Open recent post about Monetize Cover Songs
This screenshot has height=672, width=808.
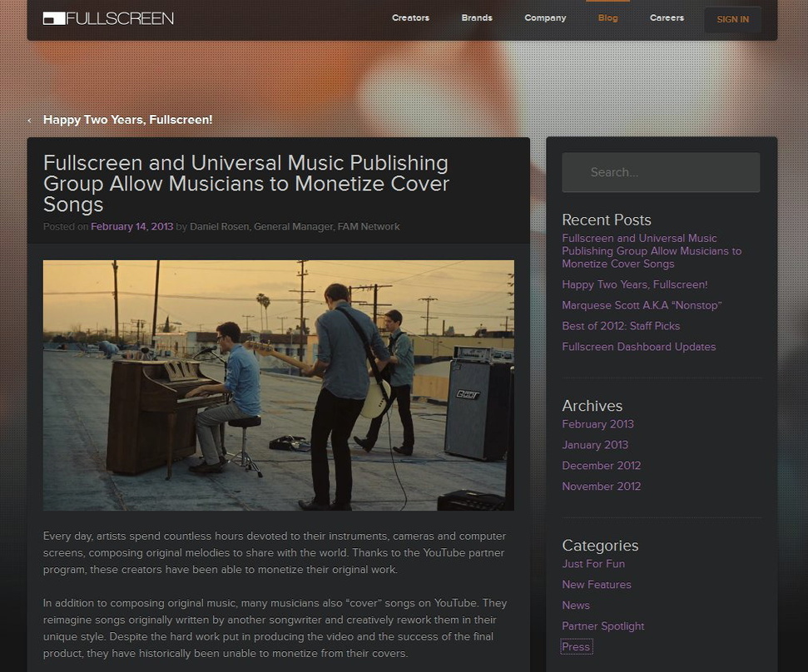652,251
